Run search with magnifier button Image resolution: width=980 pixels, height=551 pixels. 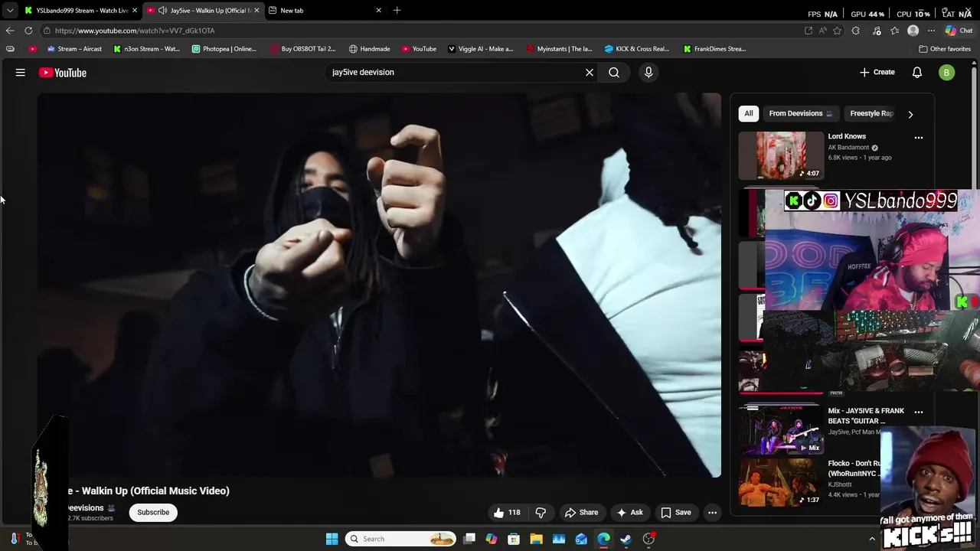click(x=614, y=73)
